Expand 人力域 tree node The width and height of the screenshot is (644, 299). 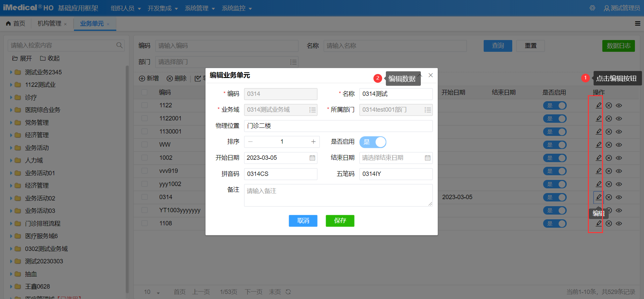[11, 160]
